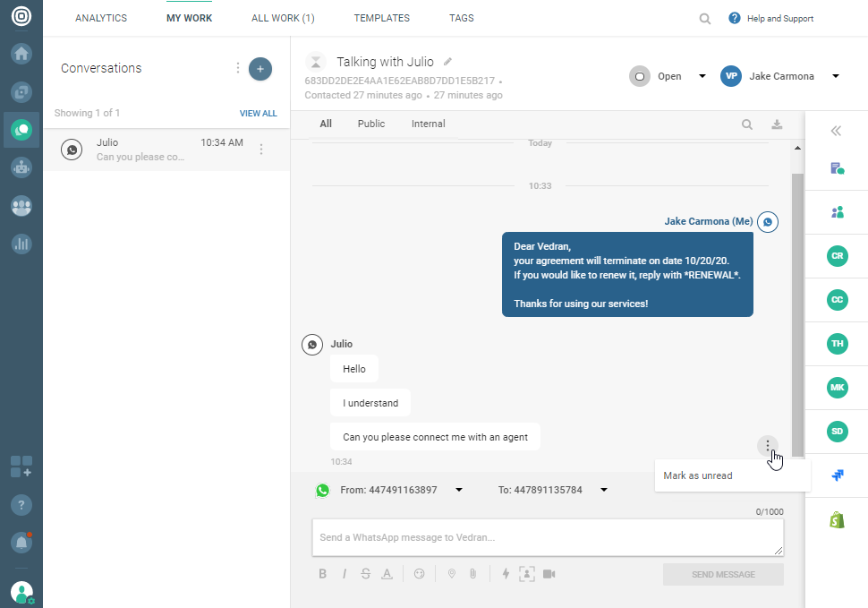Select Mark as unread menu option
868x608 pixels.
698,475
